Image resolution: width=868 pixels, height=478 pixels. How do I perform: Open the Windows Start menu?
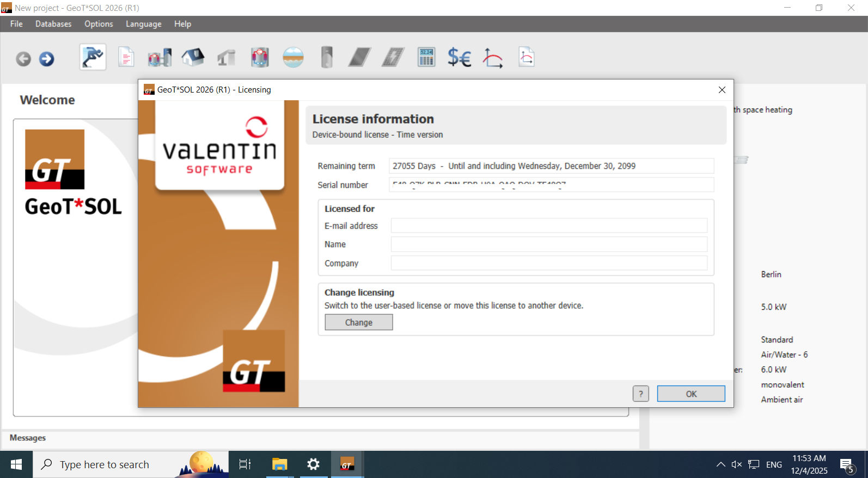coord(16,464)
